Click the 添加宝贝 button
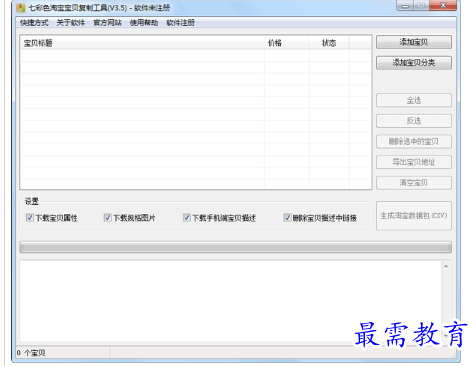 [414, 42]
